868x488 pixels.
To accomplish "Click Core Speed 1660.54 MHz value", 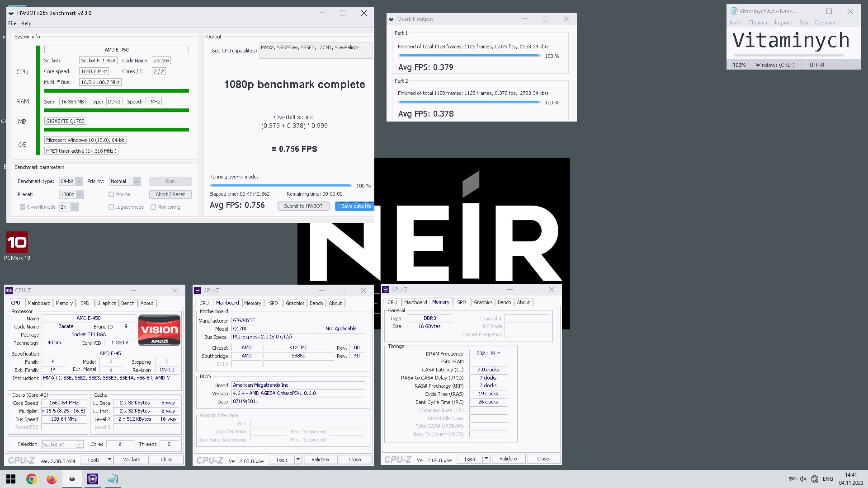I will click(64, 403).
